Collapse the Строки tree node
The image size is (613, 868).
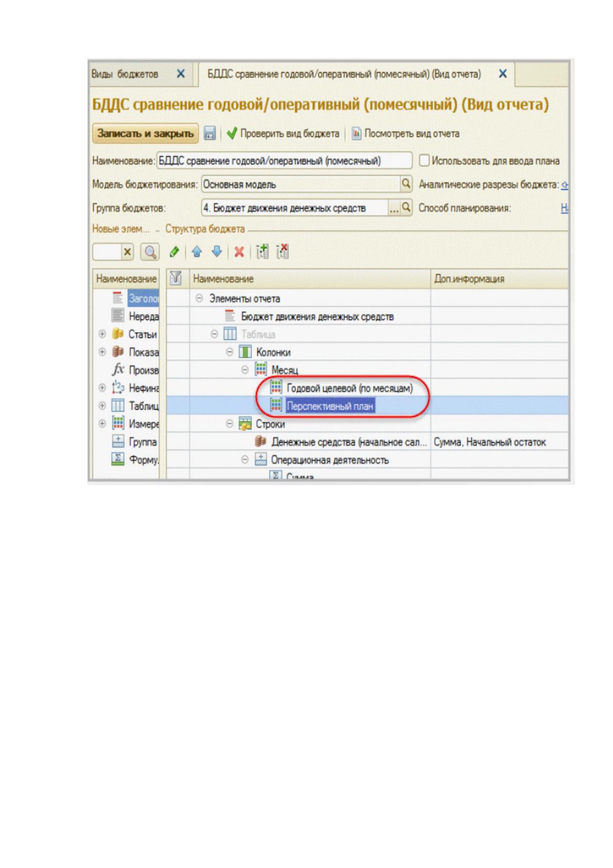(230, 424)
